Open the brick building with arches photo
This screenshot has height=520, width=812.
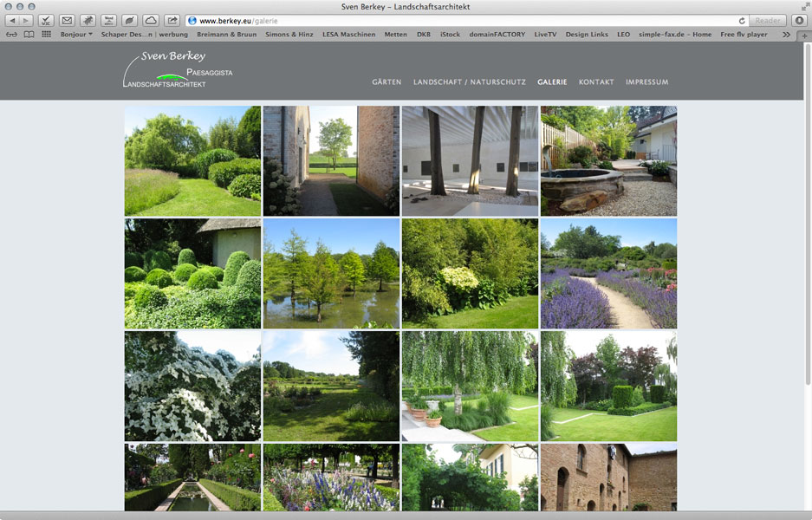[x=609, y=478]
